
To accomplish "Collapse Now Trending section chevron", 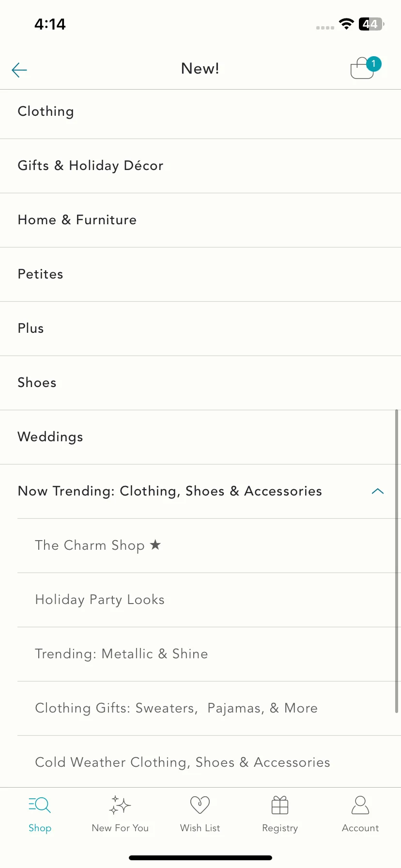I will tap(377, 491).
